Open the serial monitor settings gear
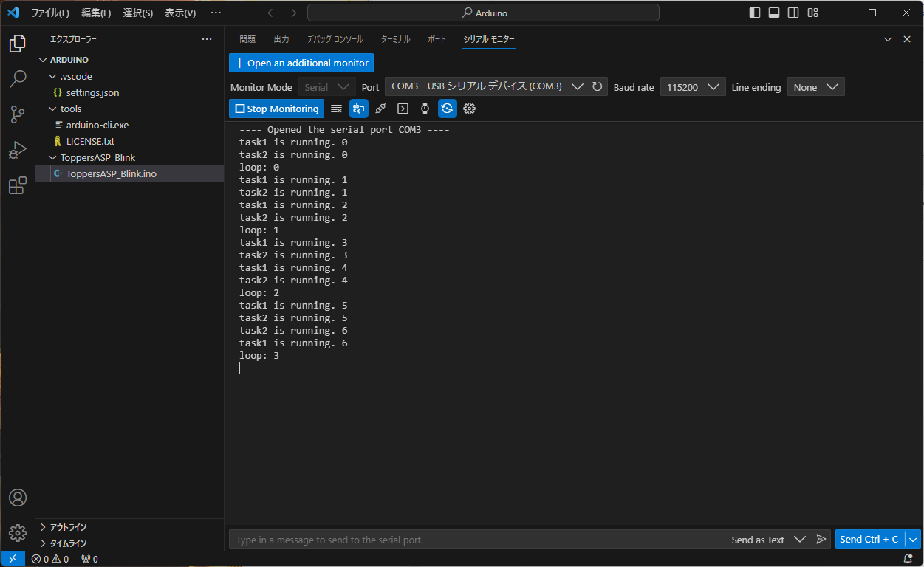The height and width of the screenshot is (567, 924). click(469, 109)
